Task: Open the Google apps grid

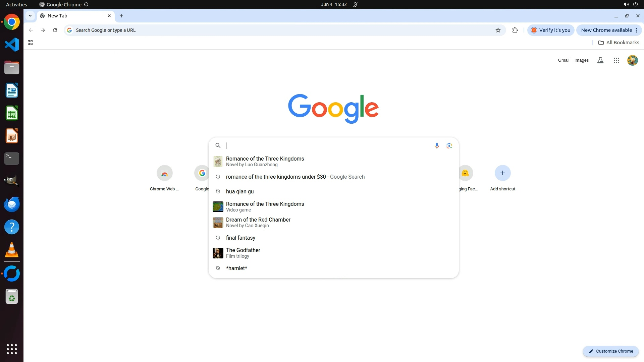Action: point(616,60)
